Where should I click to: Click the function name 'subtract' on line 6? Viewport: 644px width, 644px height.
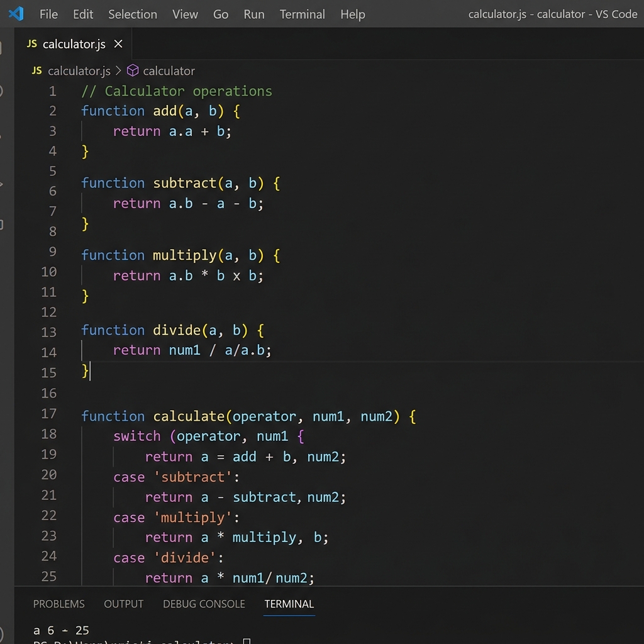click(x=185, y=183)
